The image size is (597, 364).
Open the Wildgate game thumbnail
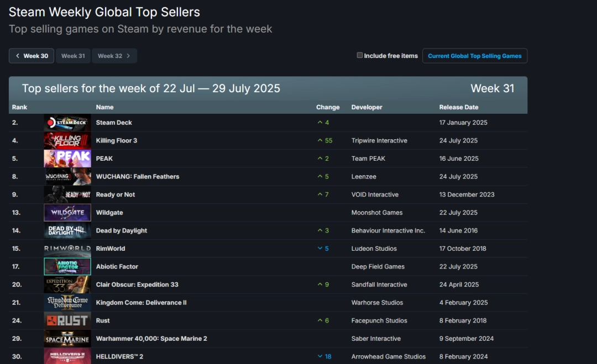coord(67,213)
